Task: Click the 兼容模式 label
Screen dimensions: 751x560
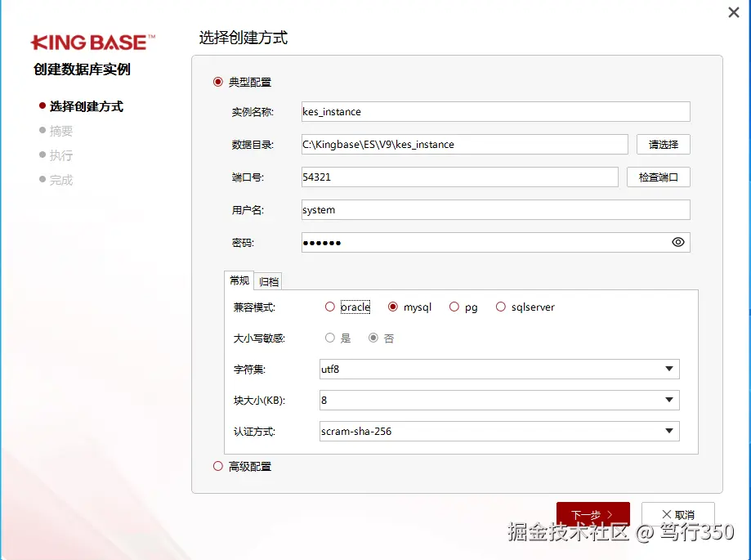Action: (x=254, y=307)
